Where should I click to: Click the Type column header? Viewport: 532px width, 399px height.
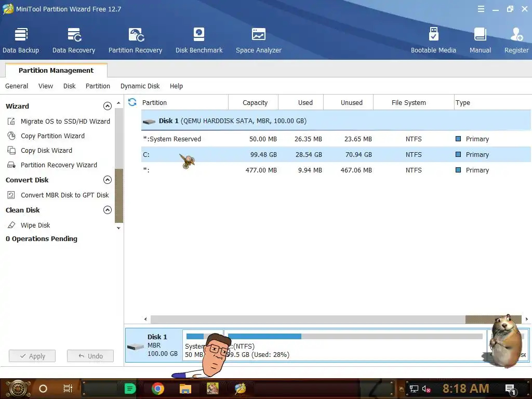tap(493, 102)
